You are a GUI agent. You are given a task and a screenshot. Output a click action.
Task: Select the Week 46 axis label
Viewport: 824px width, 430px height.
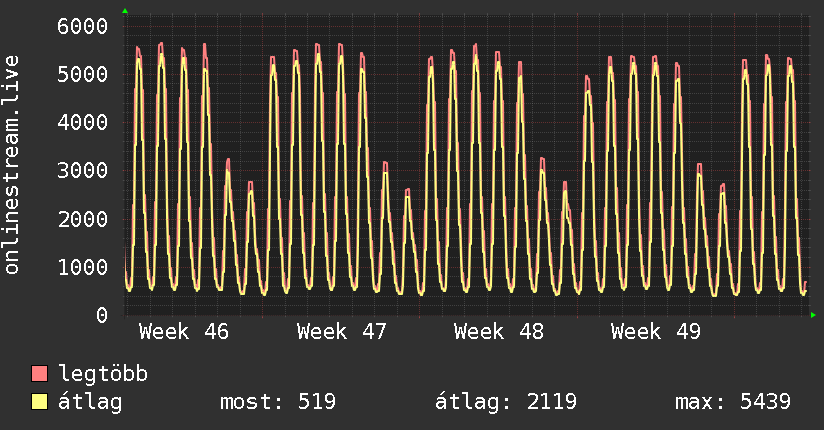click(183, 332)
